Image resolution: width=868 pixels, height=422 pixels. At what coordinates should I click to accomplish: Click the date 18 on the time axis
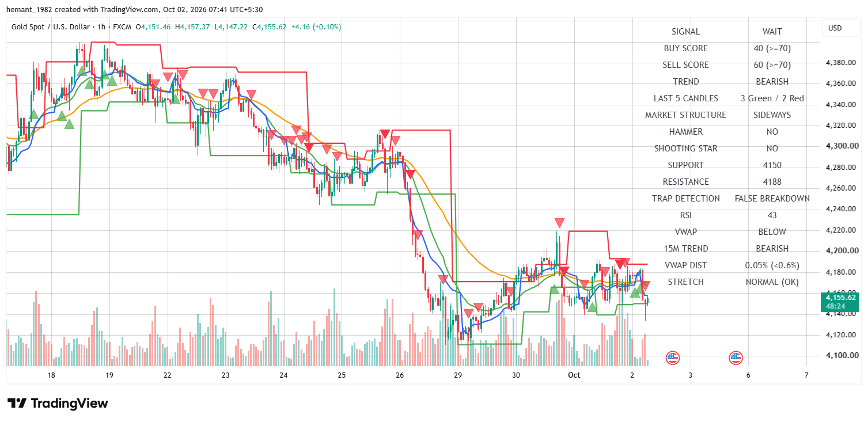(x=51, y=375)
